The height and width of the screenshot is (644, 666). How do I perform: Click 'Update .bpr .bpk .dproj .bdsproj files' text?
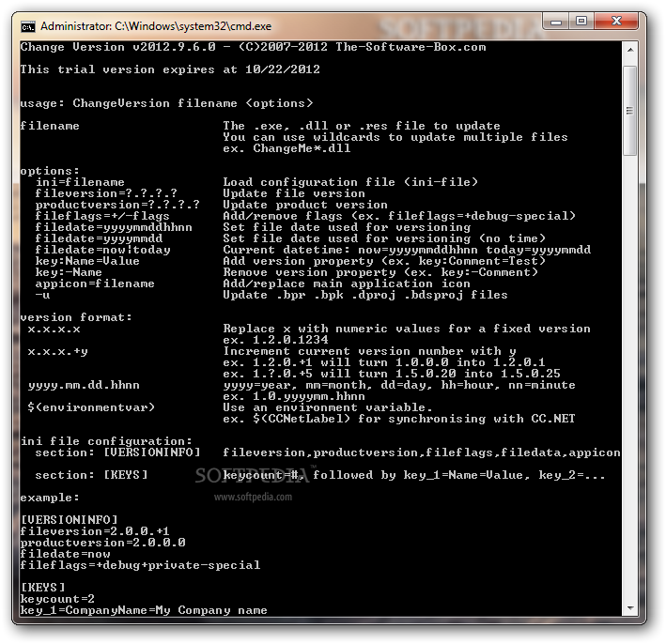pyautogui.click(x=365, y=295)
